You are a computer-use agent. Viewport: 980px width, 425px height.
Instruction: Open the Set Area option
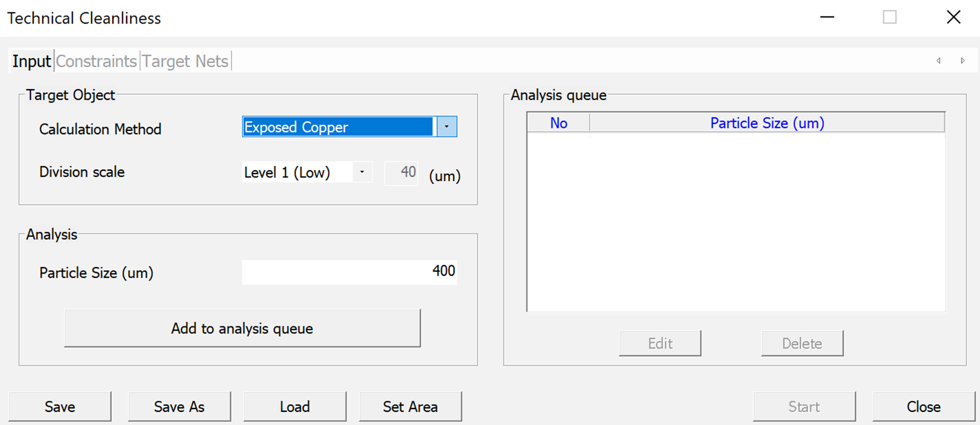[x=410, y=407]
